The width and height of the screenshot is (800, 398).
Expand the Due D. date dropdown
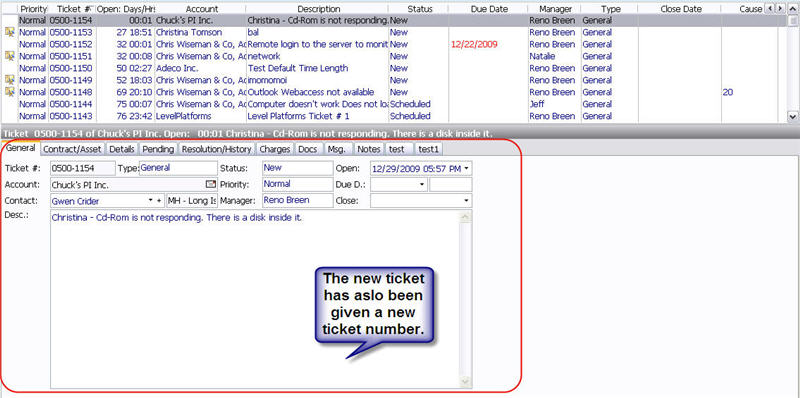click(x=422, y=184)
